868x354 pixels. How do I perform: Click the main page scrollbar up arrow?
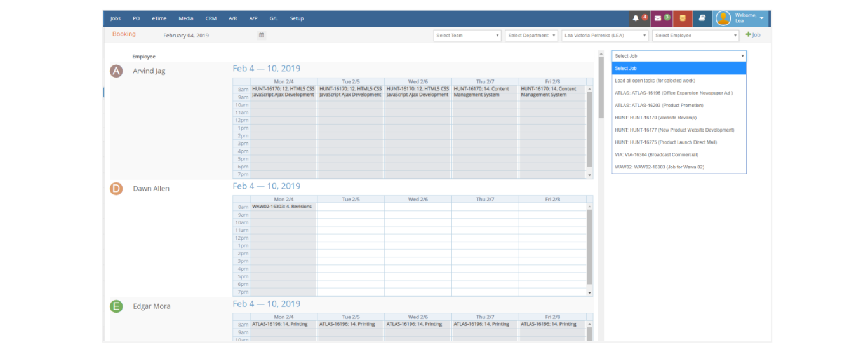point(601,54)
